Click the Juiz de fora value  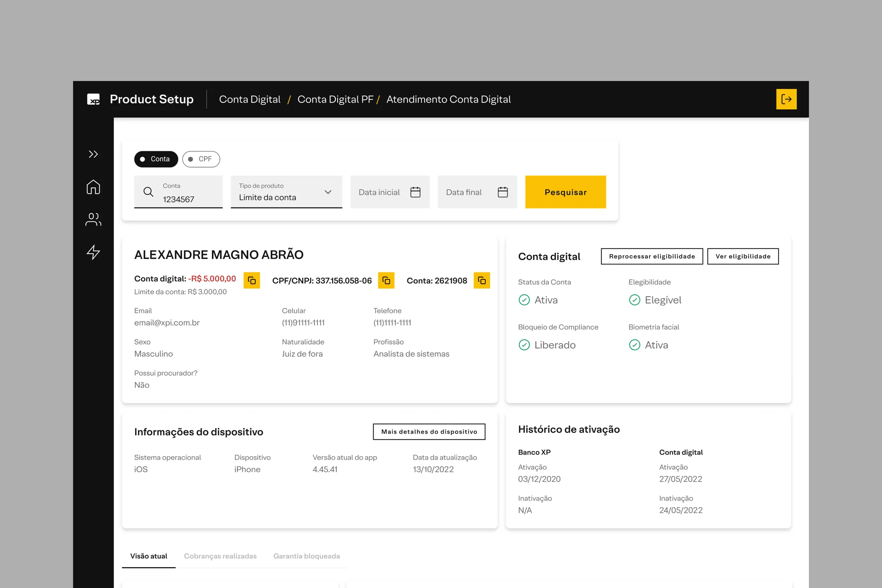point(302,354)
